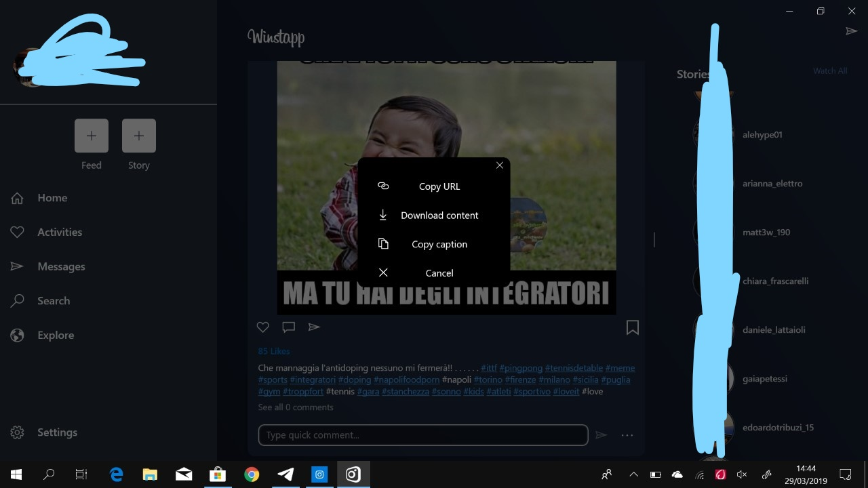Image resolution: width=868 pixels, height=488 pixels.
Task: Select Download content from the popup
Action: tap(439, 215)
